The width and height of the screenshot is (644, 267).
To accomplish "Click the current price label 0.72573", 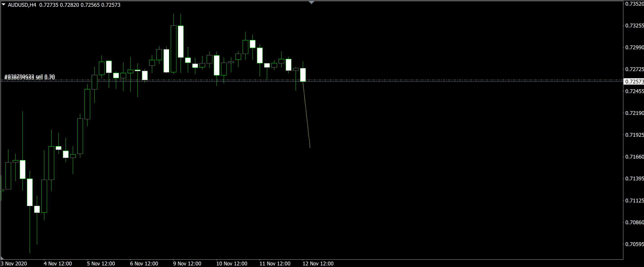I will pyautogui.click(x=634, y=82).
